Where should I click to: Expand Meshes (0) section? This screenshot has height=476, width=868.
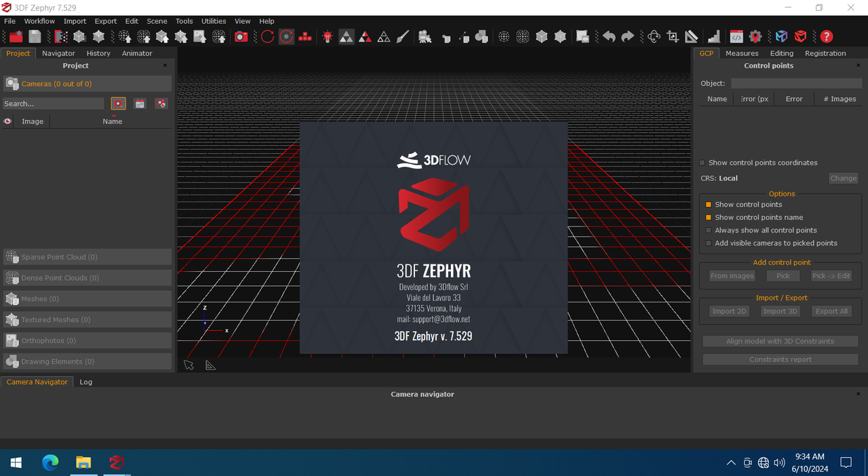[x=87, y=299]
